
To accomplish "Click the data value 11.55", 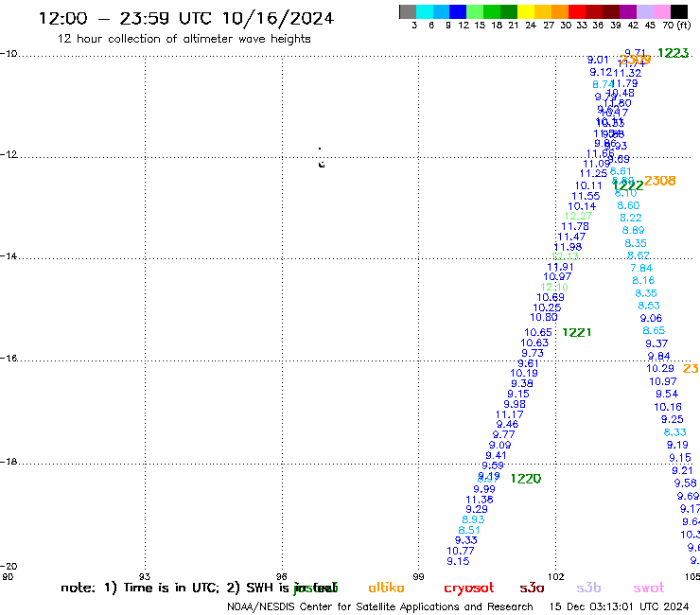I will (586, 196).
